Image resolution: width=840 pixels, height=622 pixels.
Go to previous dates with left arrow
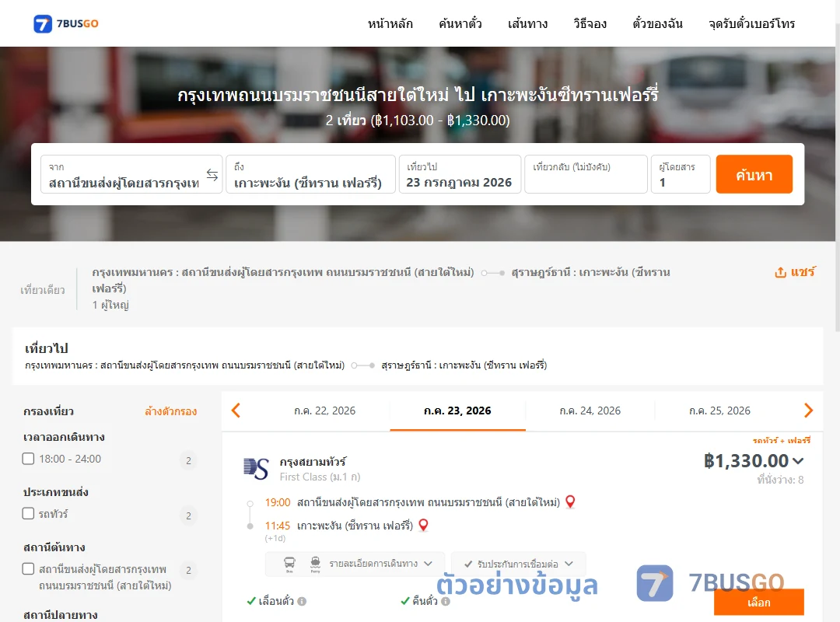tap(236, 411)
